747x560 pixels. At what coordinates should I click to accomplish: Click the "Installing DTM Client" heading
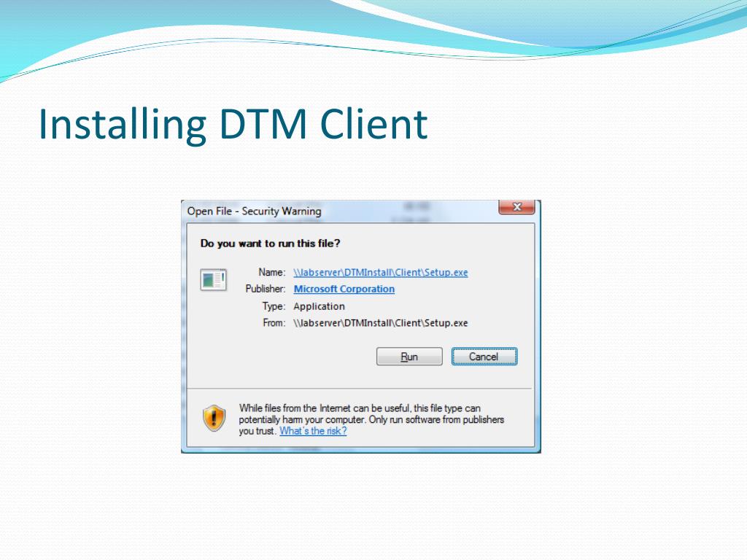[x=233, y=124]
